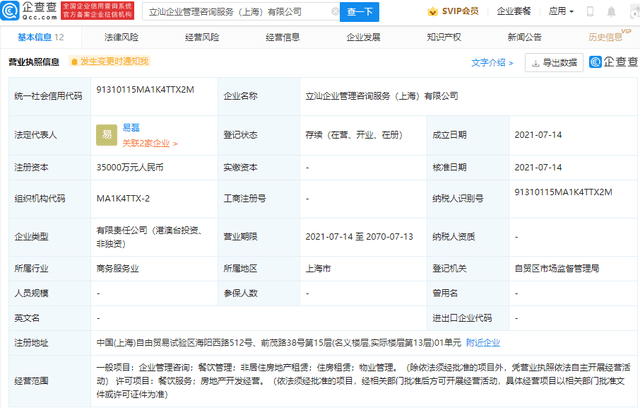Screen dimensions: 640x408
Task: Open the 企业套餐 link
Action: [514, 11]
